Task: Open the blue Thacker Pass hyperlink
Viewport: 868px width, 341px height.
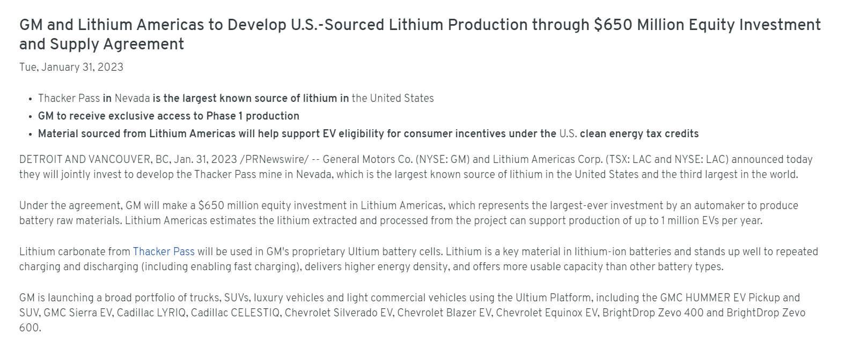Action: coord(164,251)
